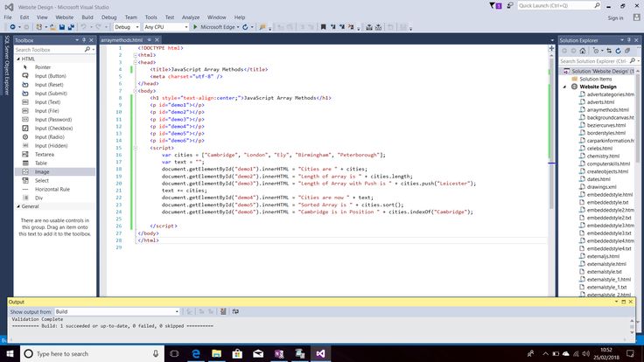
Task: Click the Sign in link
Action: coord(614,17)
